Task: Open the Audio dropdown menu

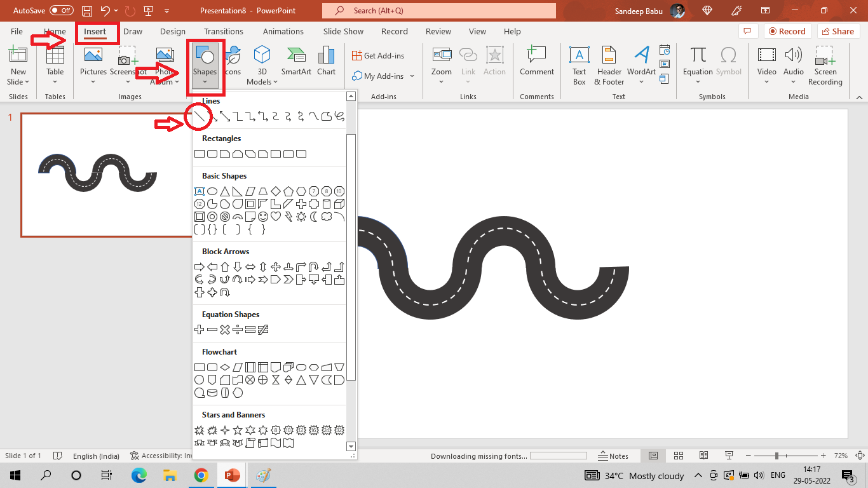Action: tap(793, 81)
